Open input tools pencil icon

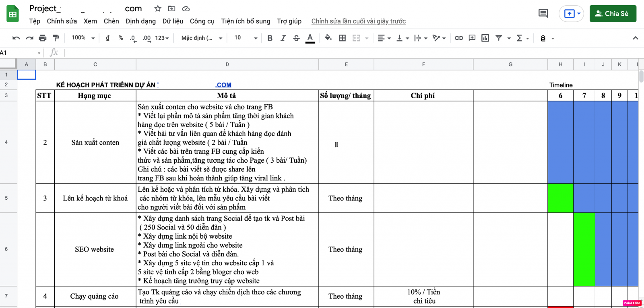pyautogui.click(x=543, y=38)
